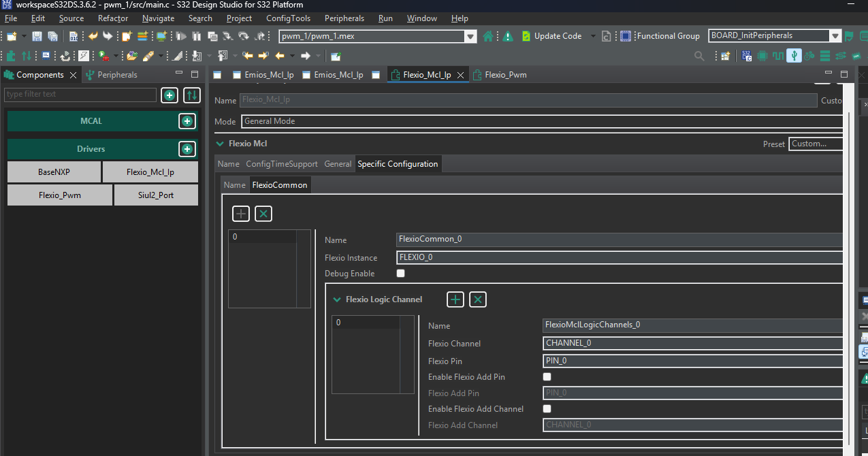
Task: Collapse the Flexio Mcl section
Action: (220, 144)
